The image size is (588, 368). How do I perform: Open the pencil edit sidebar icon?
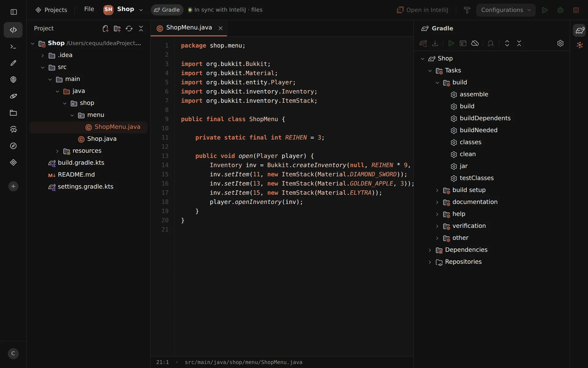point(13,63)
